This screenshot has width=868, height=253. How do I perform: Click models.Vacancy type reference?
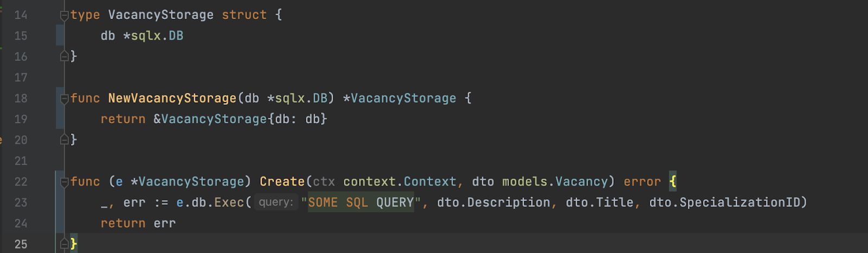pos(554,181)
